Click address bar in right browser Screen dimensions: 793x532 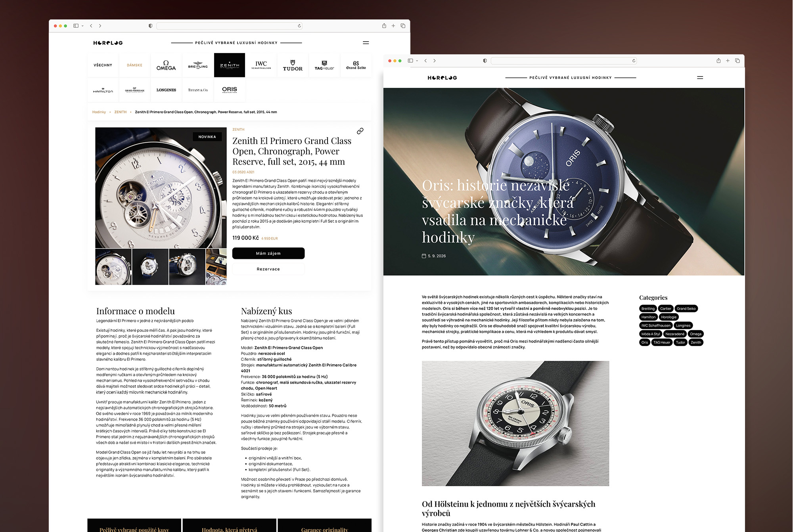click(563, 61)
